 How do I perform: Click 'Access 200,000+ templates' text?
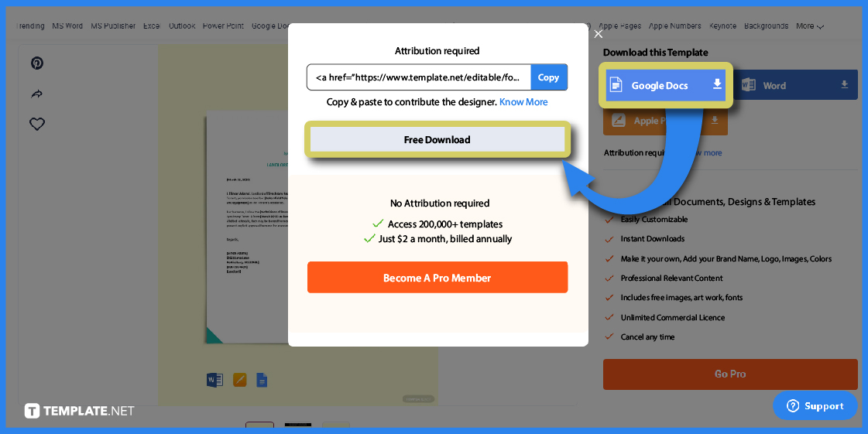tap(445, 224)
